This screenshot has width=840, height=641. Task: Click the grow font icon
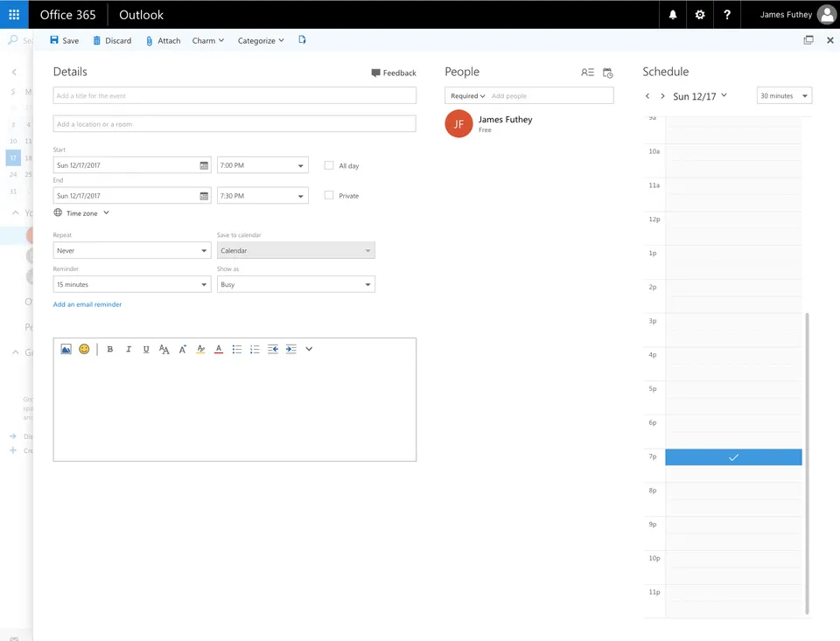click(183, 349)
